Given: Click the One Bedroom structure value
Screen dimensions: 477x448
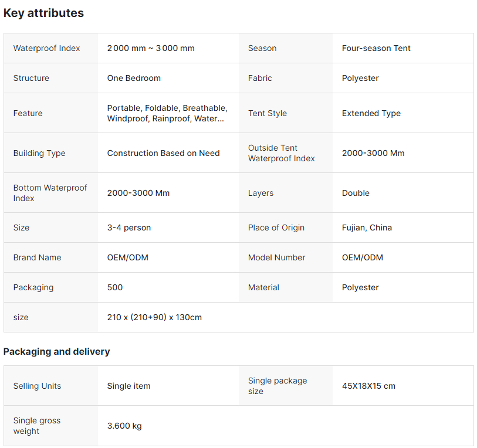Looking at the screenshot, I should pyautogui.click(x=134, y=78).
